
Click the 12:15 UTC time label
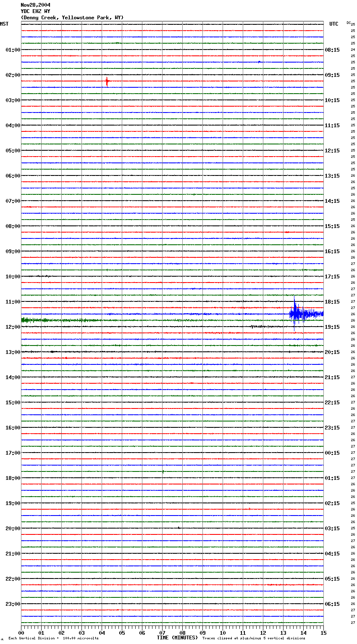332,151
